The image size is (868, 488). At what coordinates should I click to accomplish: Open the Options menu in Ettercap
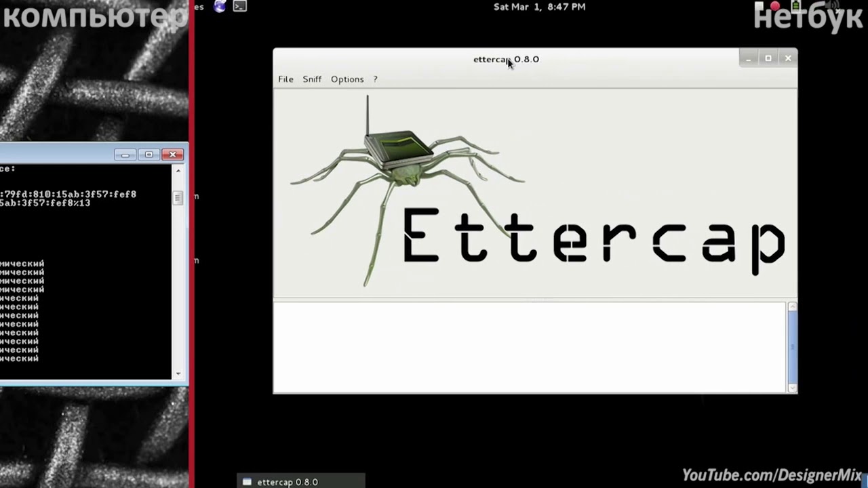point(347,79)
